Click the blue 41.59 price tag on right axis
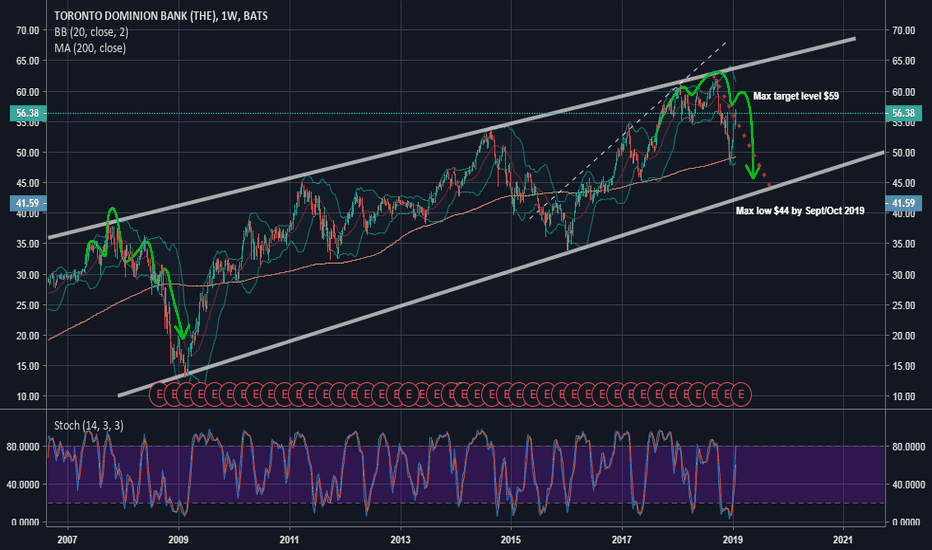Image resolution: width=932 pixels, height=550 pixels. point(903,203)
